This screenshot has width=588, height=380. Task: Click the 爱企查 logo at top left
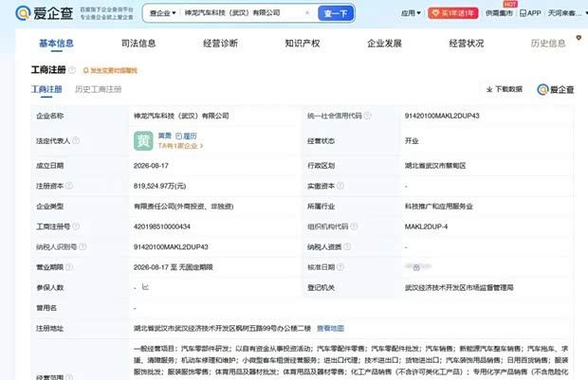pyautogui.click(x=45, y=13)
